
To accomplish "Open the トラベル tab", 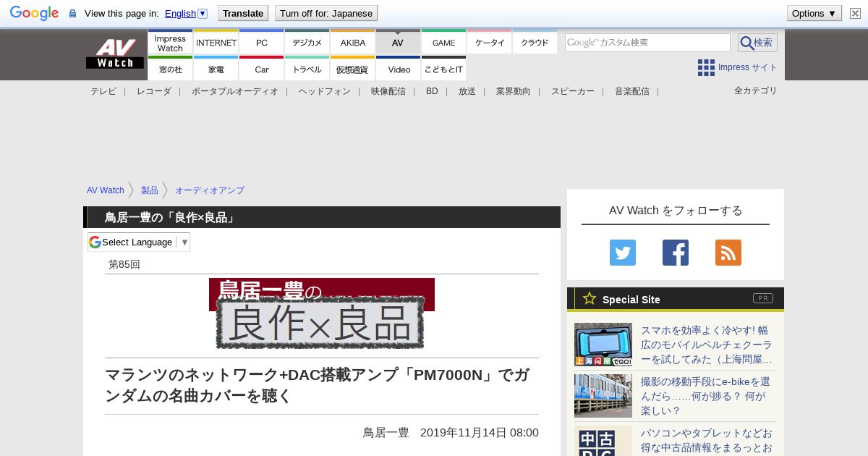I will (x=307, y=69).
